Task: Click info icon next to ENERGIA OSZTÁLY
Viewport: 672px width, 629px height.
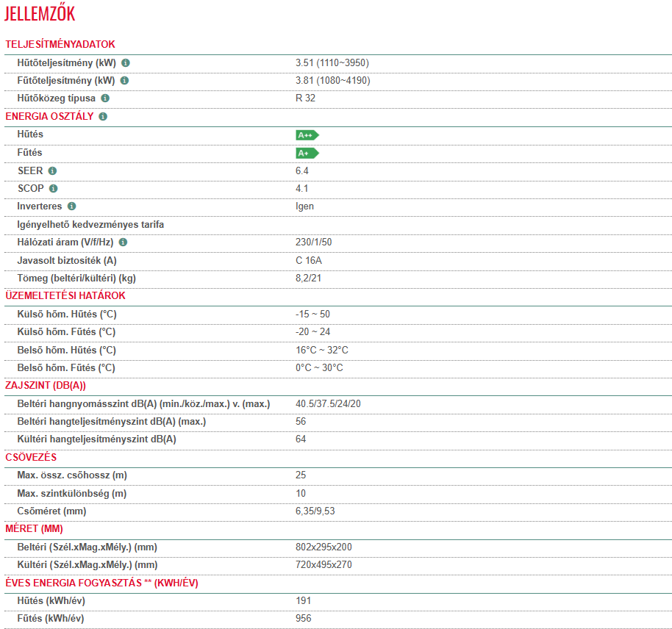Action: [x=103, y=117]
